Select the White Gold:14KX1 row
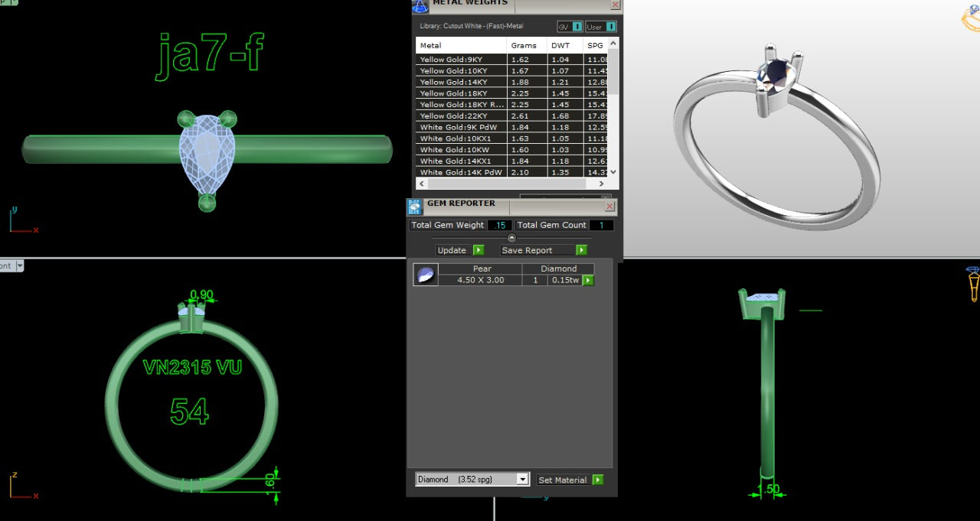This screenshot has height=521, width=980. (511, 161)
